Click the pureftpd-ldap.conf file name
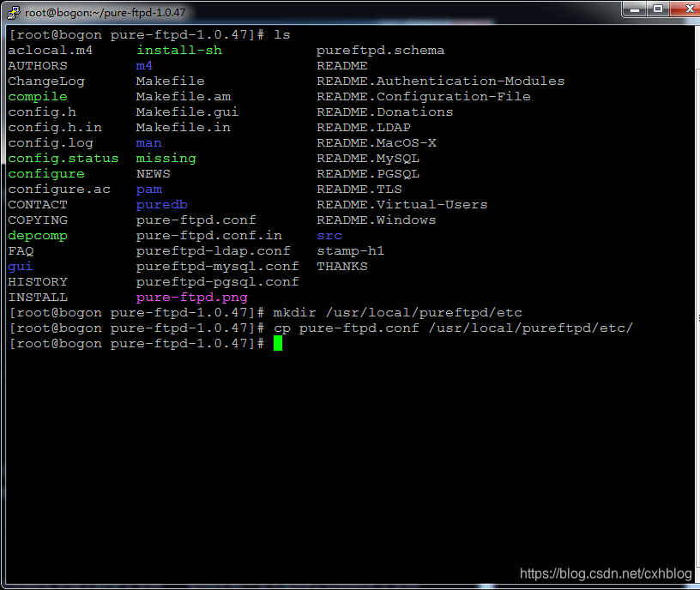Screen dimensions: 700x590 click(213, 251)
